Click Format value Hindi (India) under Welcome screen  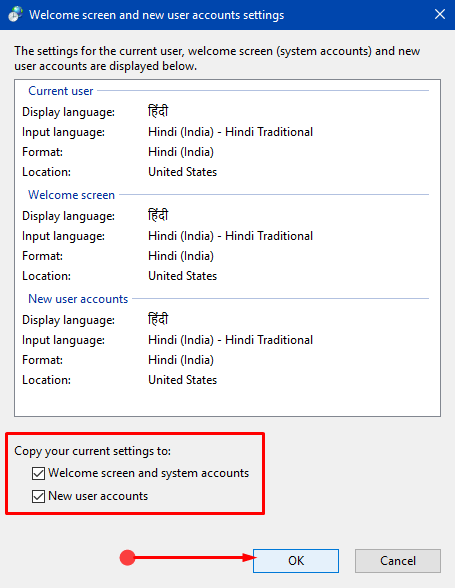coord(181,256)
